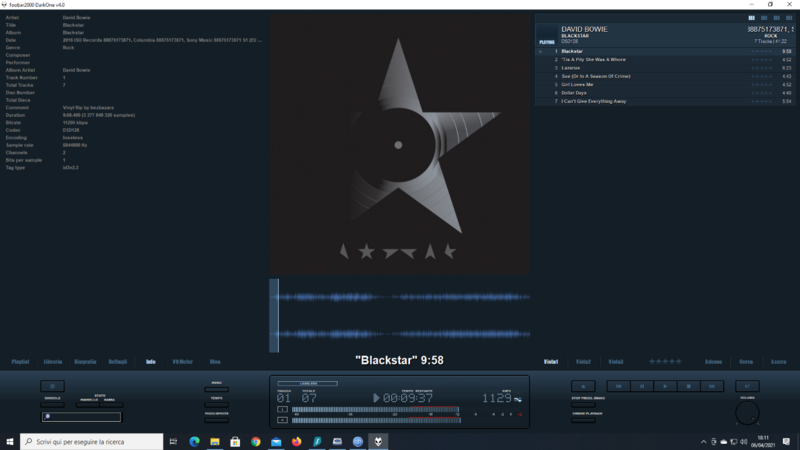Select the first playlist column layout icon
The width and height of the screenshot is (800, 450).
[x=752, y=18]
